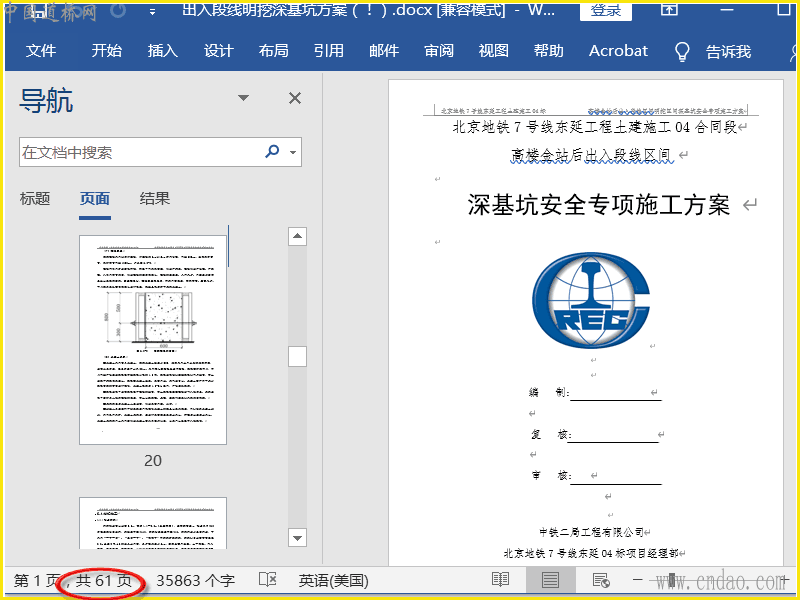The image size is (800, 600).
Task: Switch to web layout view icon
Action: (601, 580)
